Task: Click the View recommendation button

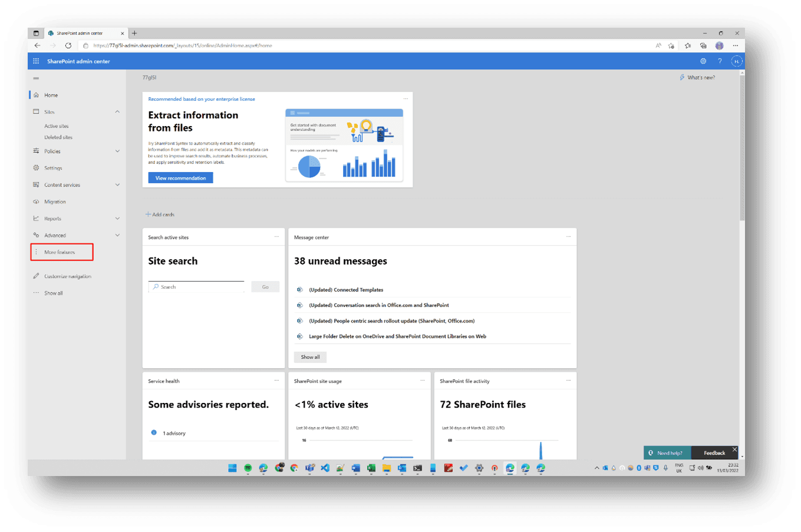Action: coord(180,178)
